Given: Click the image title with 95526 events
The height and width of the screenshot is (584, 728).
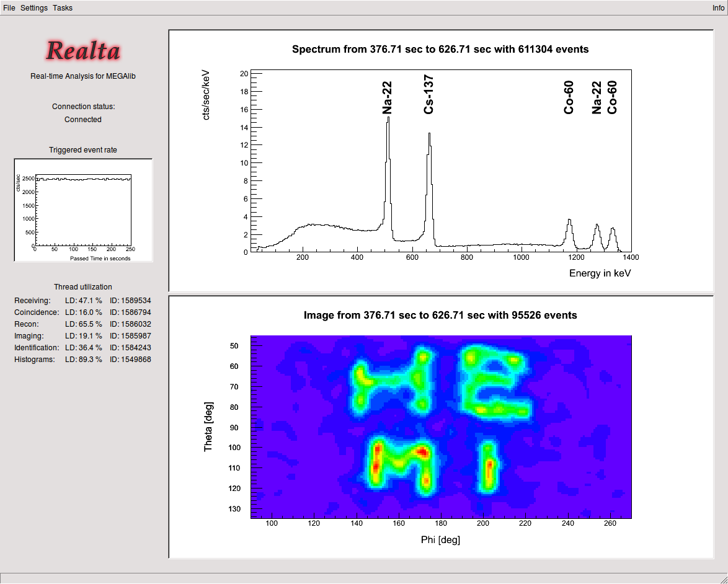Looking at the screenshot, I should [440, 315].
